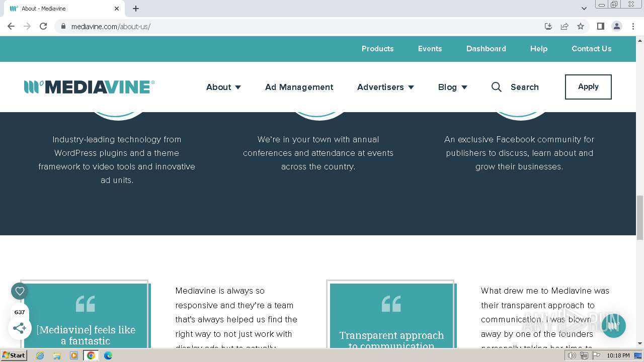Click the volume speaker tray icon
This screenshot has width=644, height=362.
point(572,355)
